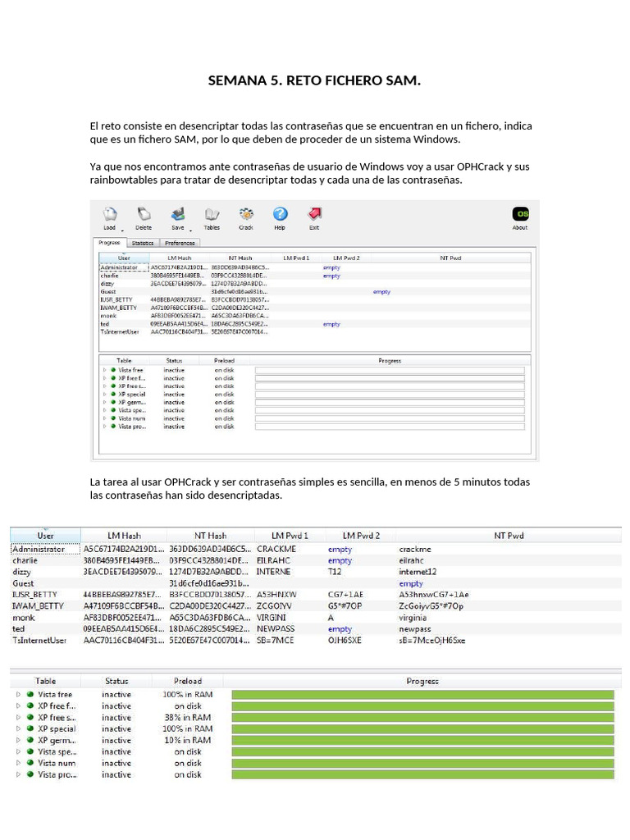Open the Help question-mark icon

[x=281, y=214]
